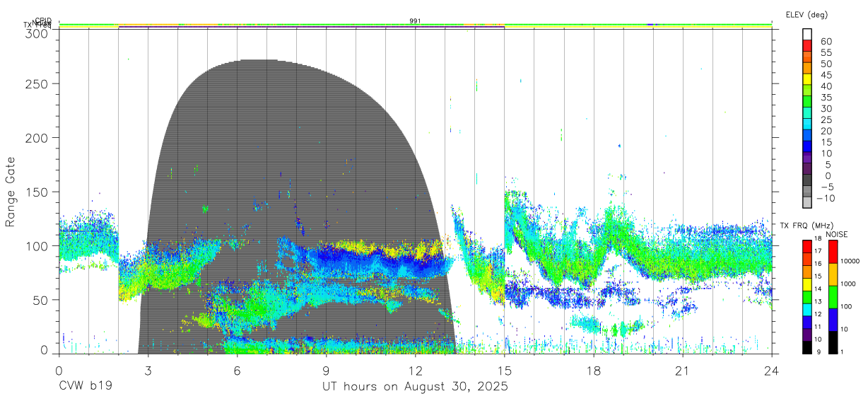The image size is (868, 401).
Task: Click 'UT hours on August 30, 2025' label
Action: pyautogui.click(x=415, y=387)
